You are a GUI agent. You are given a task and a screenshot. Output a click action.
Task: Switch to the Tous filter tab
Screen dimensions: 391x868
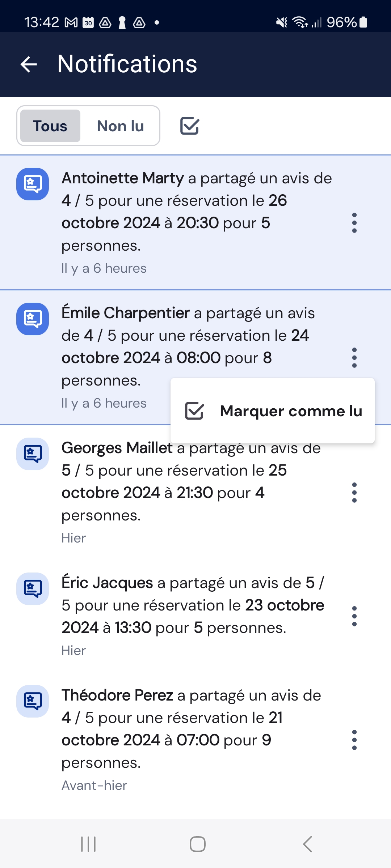coord(50,126)
